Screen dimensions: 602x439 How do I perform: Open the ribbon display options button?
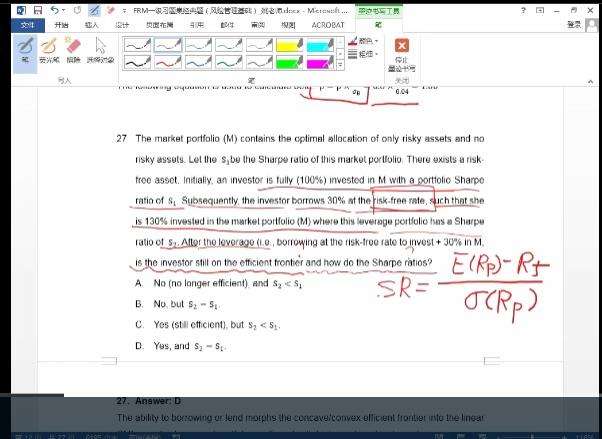coord(541,9)
